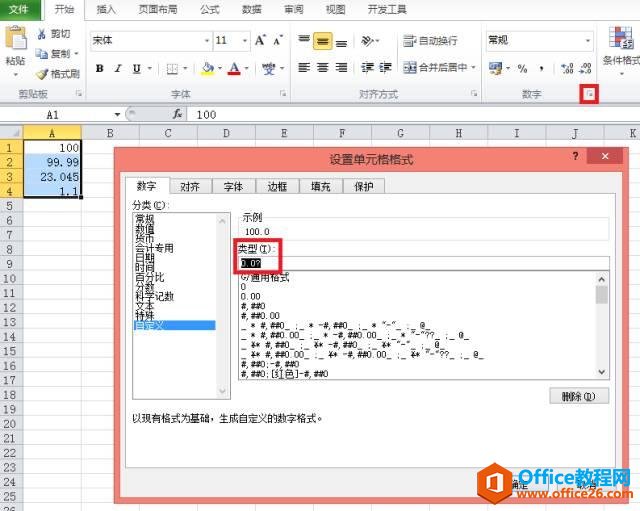Select cell A3 containing 23.045
This screenshot has width=640, height=511.
coord(52,177)
